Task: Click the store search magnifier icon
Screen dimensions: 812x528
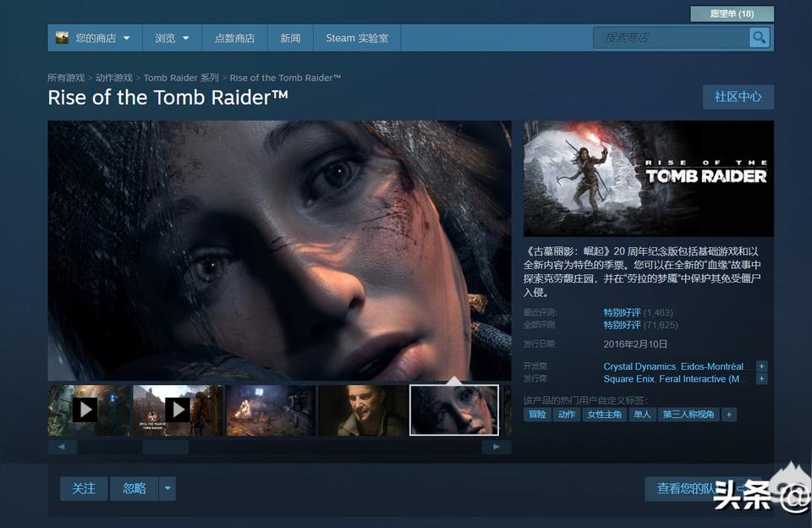Action: (760, 37)
